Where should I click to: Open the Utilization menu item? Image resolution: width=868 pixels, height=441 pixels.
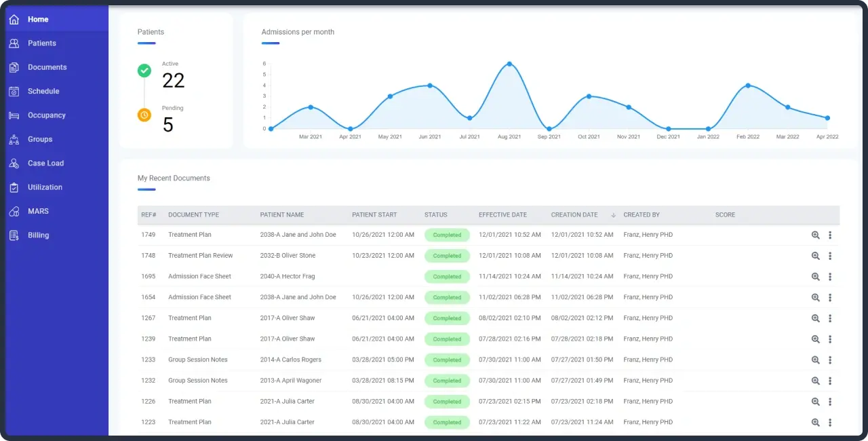pyautogui.click(x=45, y=187)
